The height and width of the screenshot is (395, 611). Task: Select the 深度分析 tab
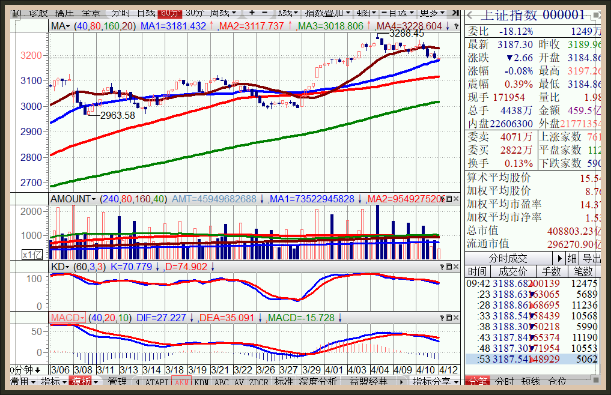click(x=317, y=381)
